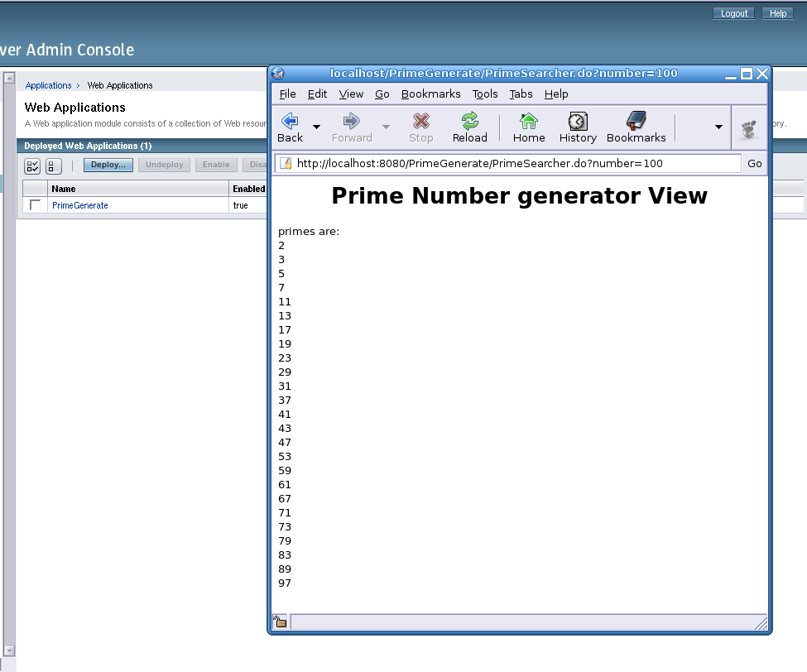Image resolution: width=807 pixels, height=672 pixels.
Task: Go to Home via the house icon
Action: (x=528, y=122)
